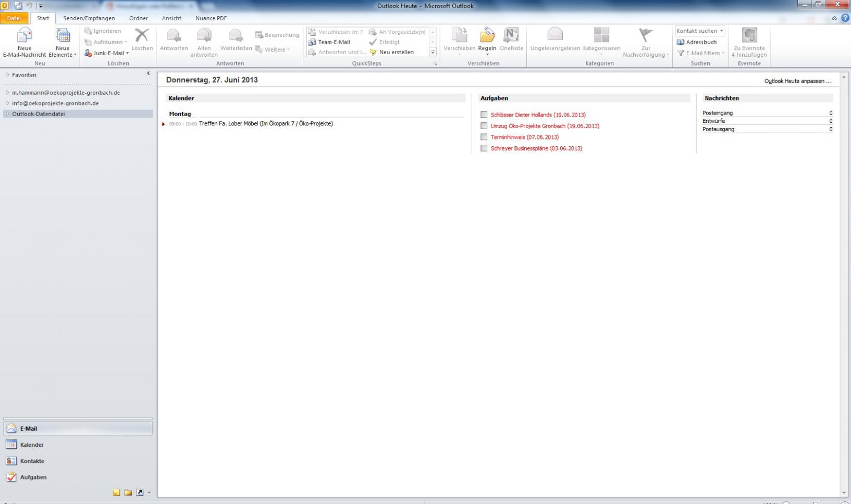This screenshot has height=504, width=851.
Task: Switch to the Kalender navigation button
Action: 78,445
